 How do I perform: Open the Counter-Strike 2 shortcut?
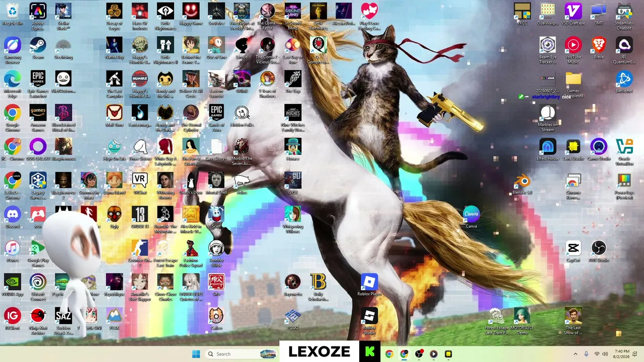[x=140, y=253]
